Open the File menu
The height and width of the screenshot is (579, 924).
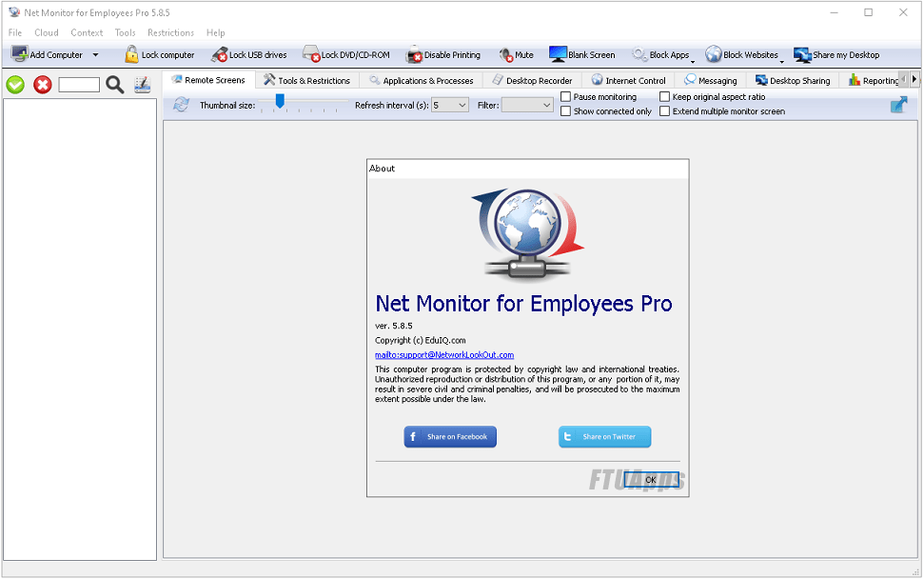(x=15, y=32)
